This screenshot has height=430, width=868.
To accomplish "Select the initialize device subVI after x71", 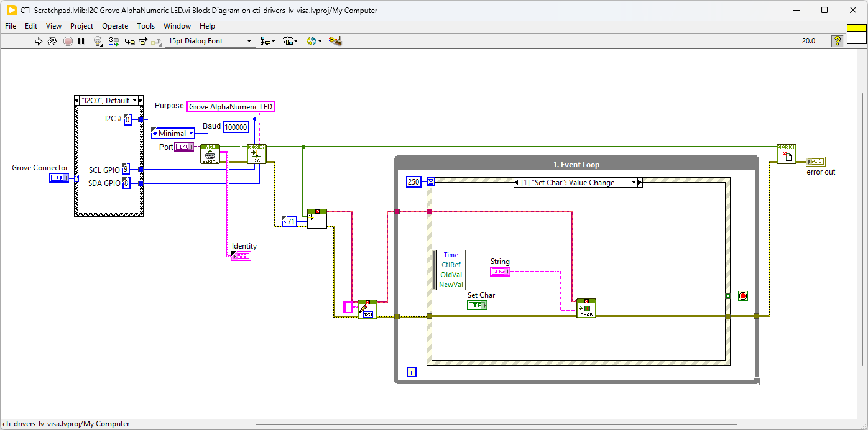I will point(317,219).
